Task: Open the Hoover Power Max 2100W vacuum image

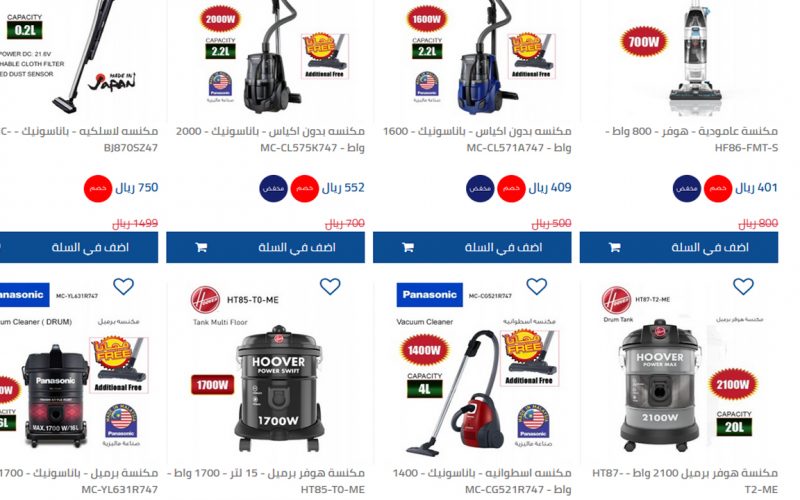Action: tap(660, 386)
